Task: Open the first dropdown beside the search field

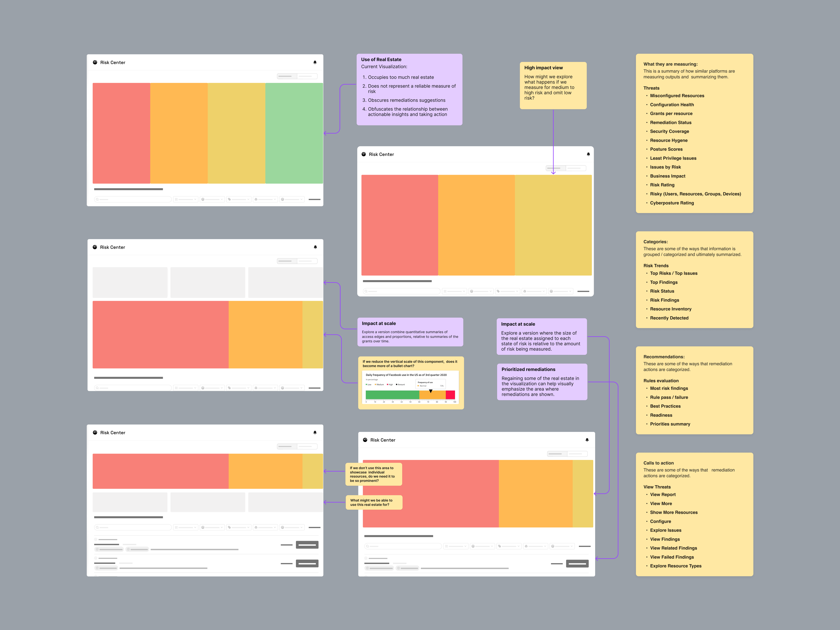Action: (186, 199)
